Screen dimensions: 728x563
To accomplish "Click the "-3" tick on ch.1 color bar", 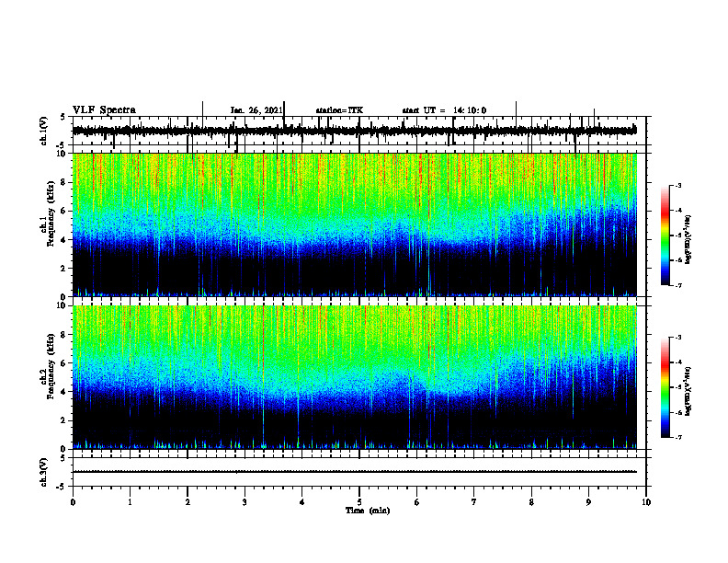I will pos(678,185).
